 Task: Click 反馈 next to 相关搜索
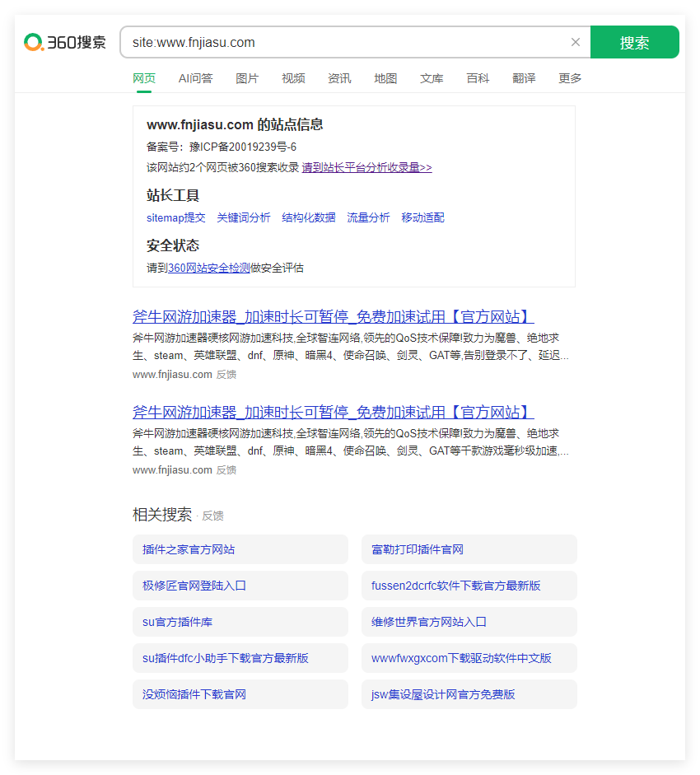coord(212,516)
